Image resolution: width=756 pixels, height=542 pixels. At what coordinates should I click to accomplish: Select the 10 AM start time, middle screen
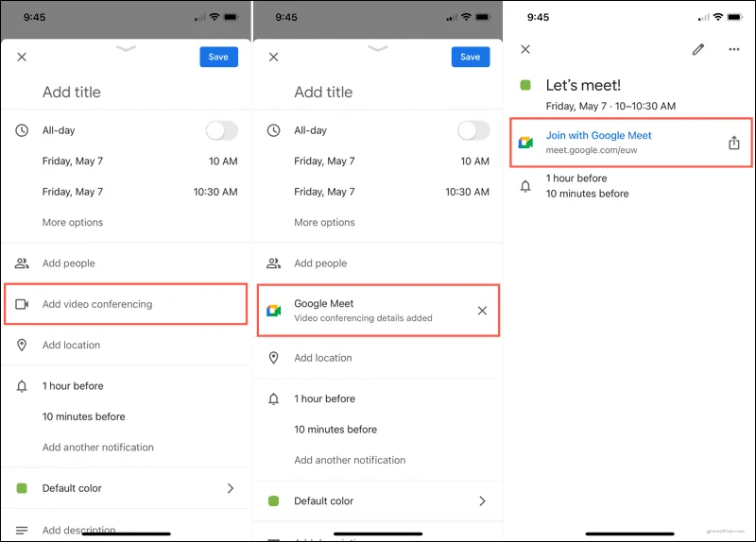click(x=475, y=161)
